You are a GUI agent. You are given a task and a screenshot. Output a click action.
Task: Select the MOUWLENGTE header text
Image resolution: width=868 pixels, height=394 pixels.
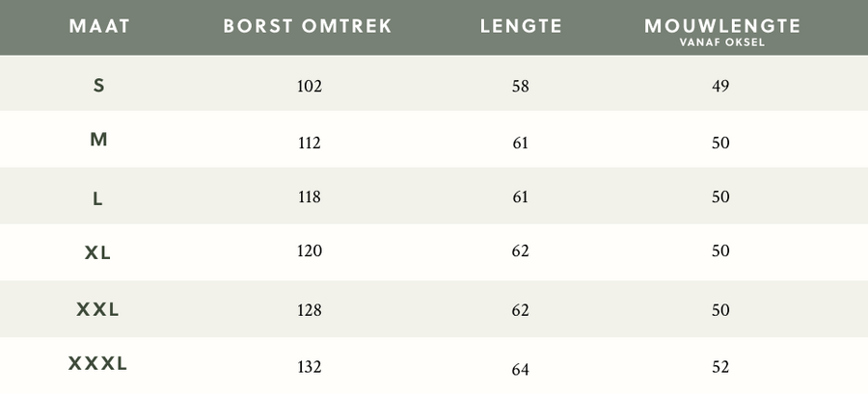coord(722,26)
